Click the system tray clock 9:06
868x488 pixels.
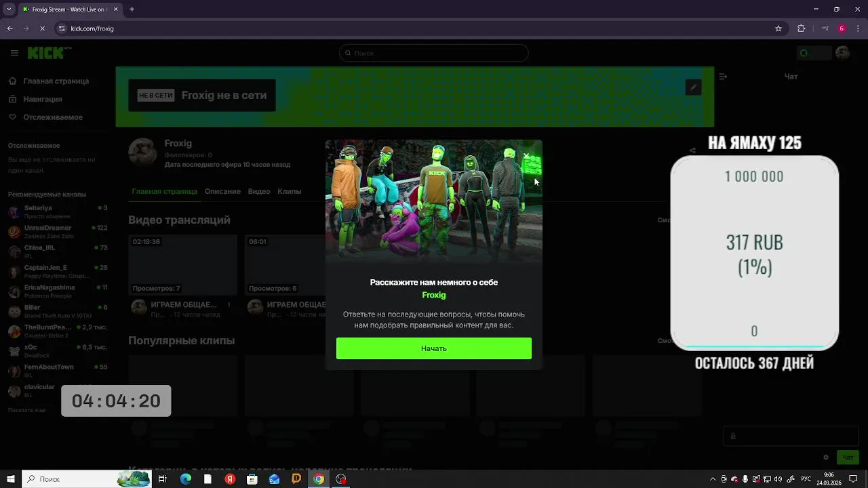pos(829,479)
